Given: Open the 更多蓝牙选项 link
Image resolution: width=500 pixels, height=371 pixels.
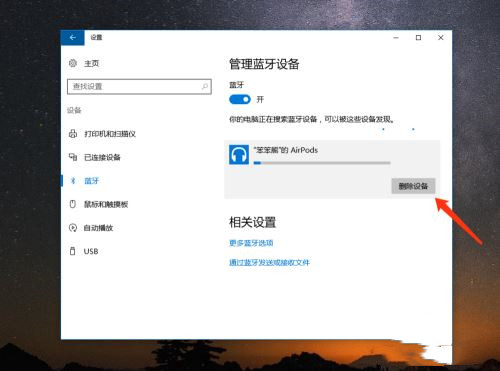Looking at the screenshot, I should [251, 243].
